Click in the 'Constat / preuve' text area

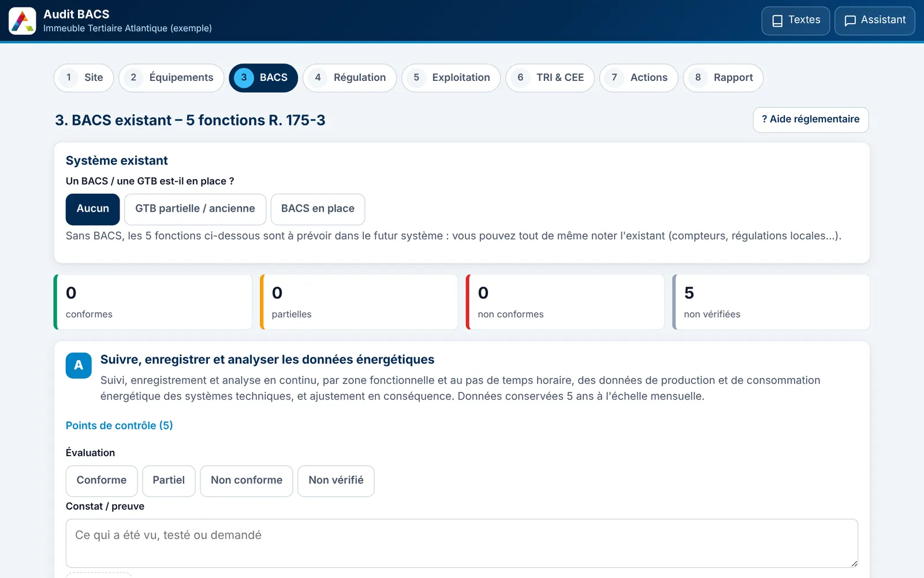pos(462,543)
